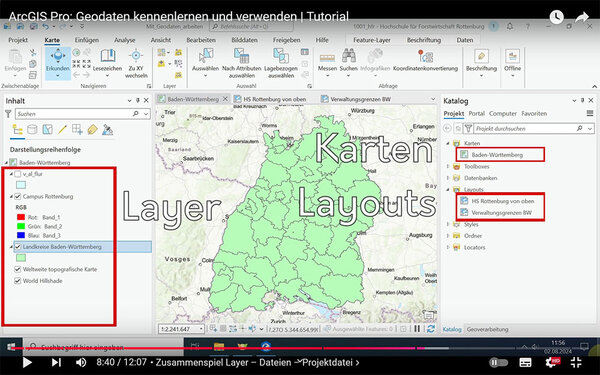Click the undo arrow in quick access toolbar

tap(46, 26)
